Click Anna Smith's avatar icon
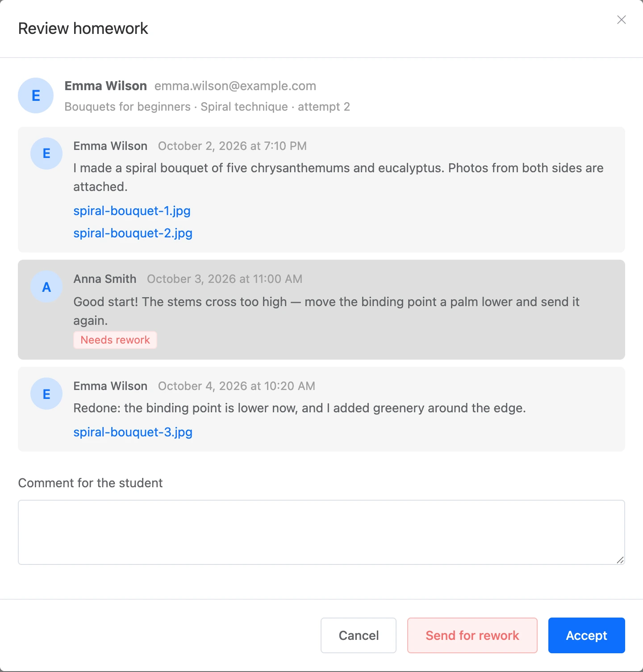Viewport: 643px width, 672px height. tap(46, 286)
